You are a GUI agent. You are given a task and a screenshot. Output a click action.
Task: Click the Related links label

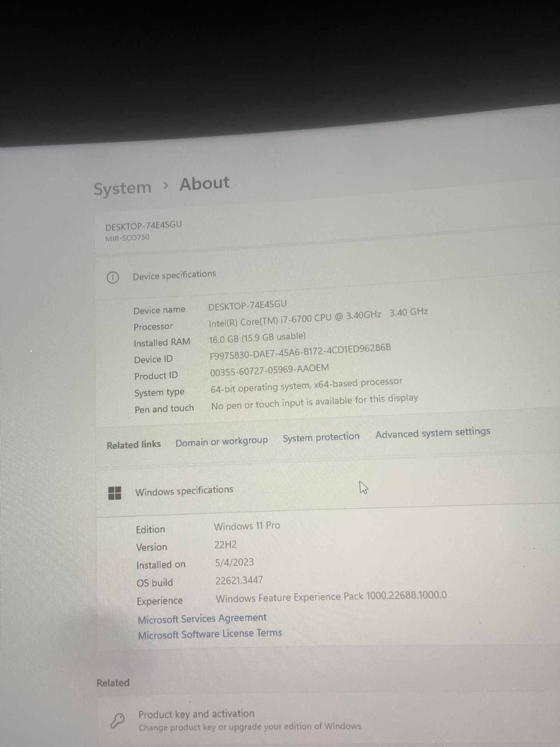click(134, 445)
